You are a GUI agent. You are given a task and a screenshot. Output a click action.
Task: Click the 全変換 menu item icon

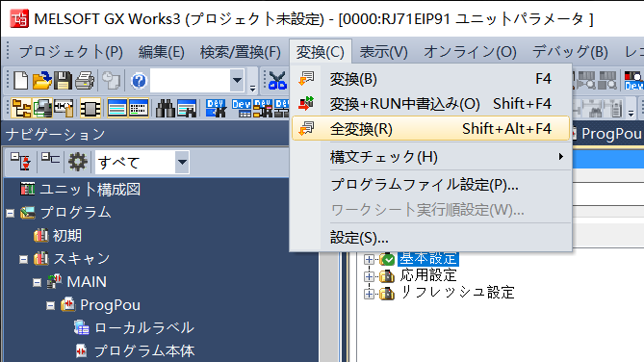[306, 129]
